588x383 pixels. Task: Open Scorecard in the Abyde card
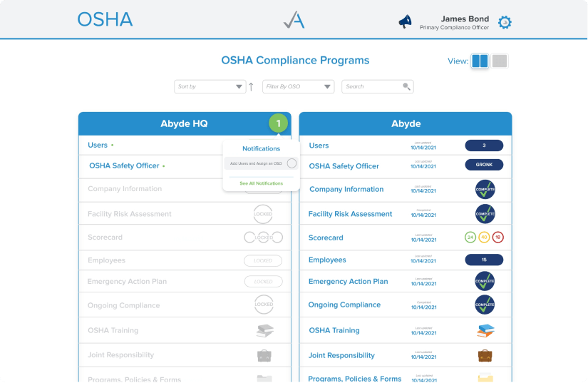click(326, 238)
